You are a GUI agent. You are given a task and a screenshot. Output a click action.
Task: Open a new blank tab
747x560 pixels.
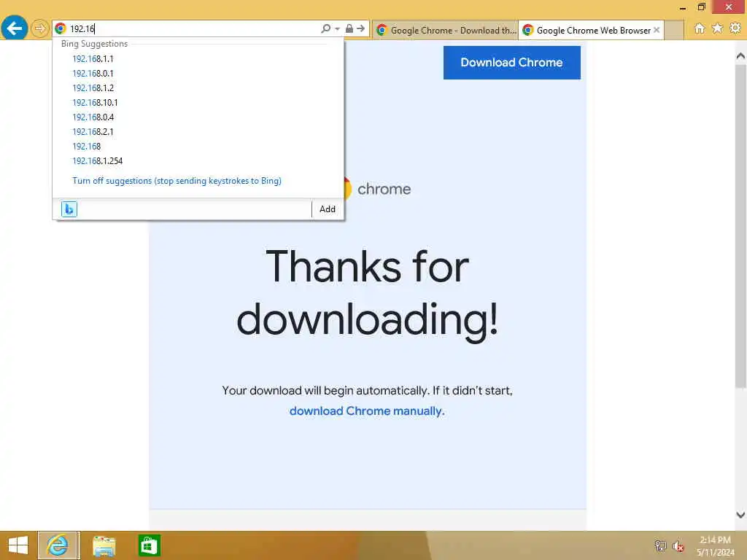tap(673, 31)
